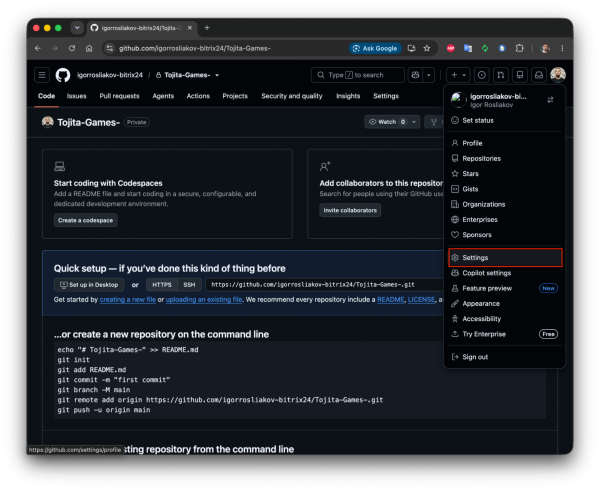Open Security and quality tab
This screenshot has height=490, width=600.
(292, 96)
